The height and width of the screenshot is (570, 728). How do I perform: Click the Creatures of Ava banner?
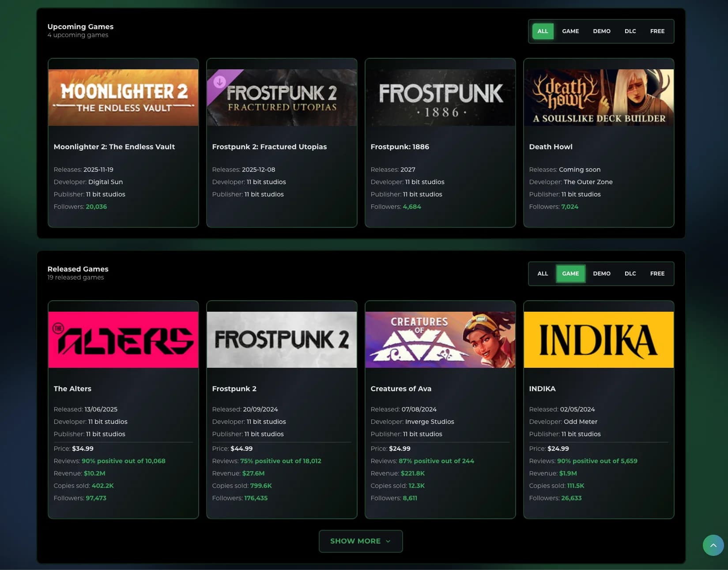click(440, 339)
